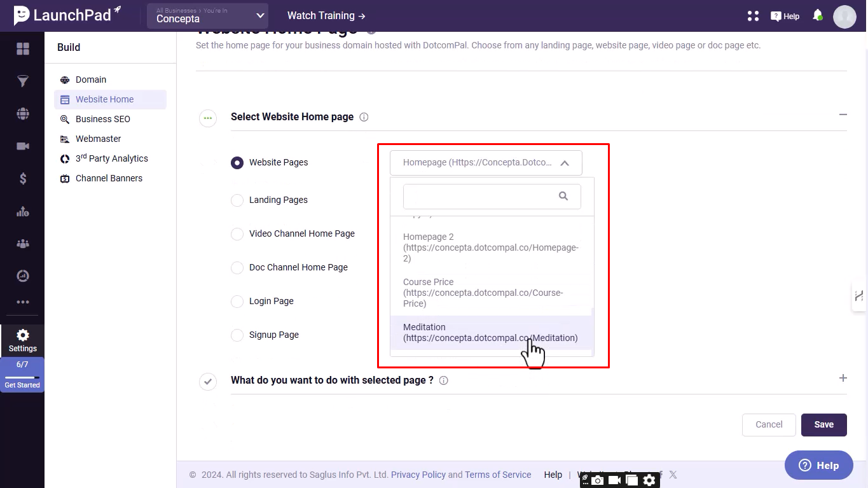Image resolution: width=868 pixels, height=488 pixels.
Task: Open the apps grid icon in header
Action: pyautogui.click(x=753, y=16)
